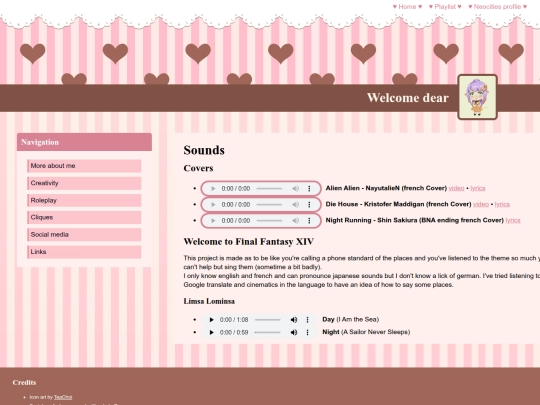Viewport: 540px width, 405px height.
Task: Seek in the Alien Alien audio progress bar
Action: click(269, 189)
